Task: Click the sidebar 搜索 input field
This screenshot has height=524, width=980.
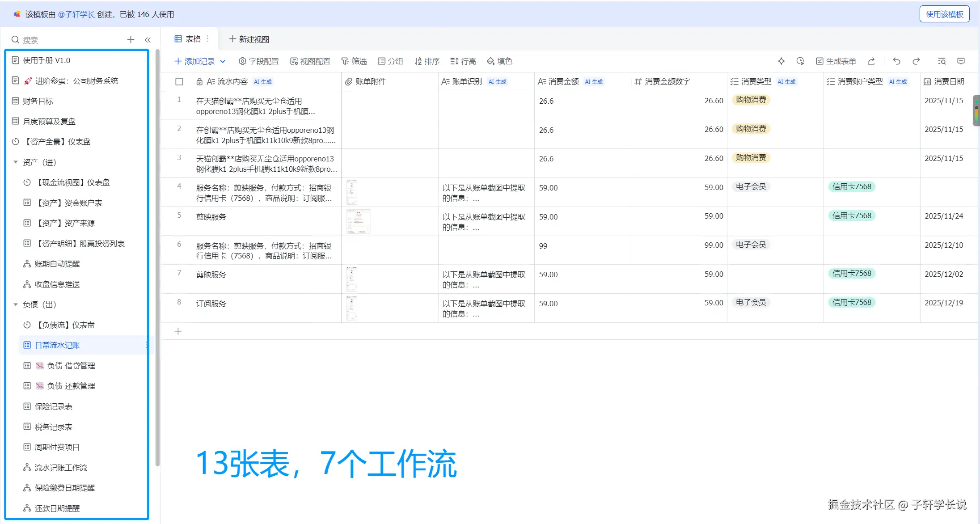Action: pos(67,40)
